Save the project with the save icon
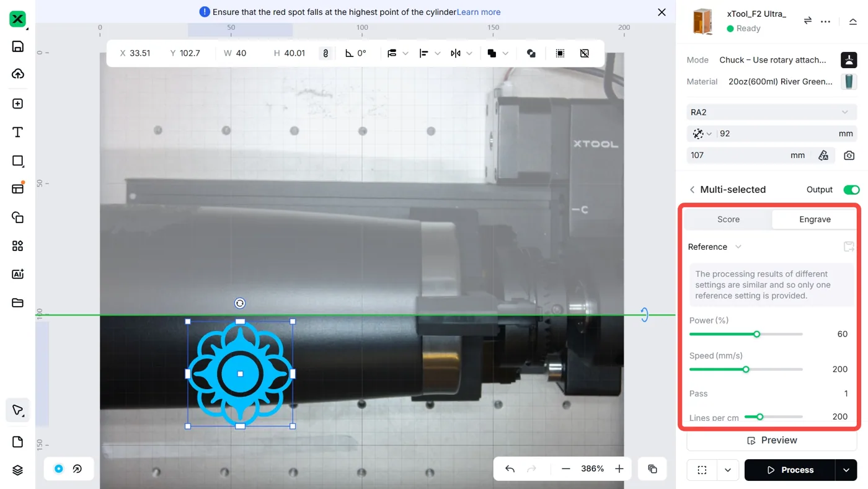The image size is (868, 489). pyautogui.click(x=17, y=46)
